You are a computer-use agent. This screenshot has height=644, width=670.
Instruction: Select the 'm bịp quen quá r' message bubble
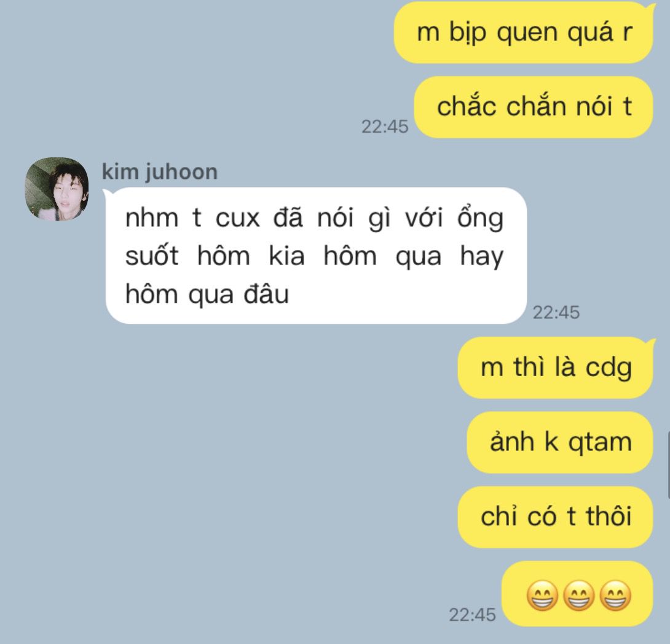coord(524,33)
